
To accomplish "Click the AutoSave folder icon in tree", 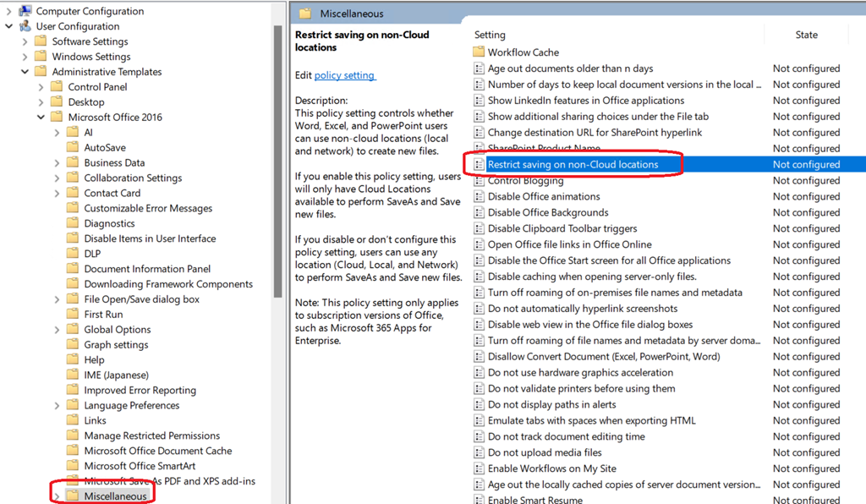I will (73, 148).
